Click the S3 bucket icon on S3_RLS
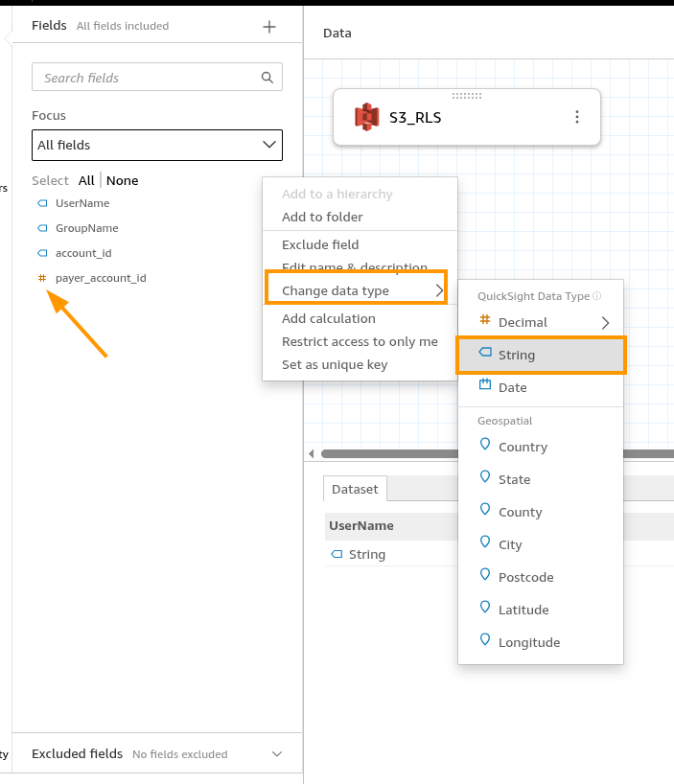Screen dimensions: 674x784 [366, 117]
